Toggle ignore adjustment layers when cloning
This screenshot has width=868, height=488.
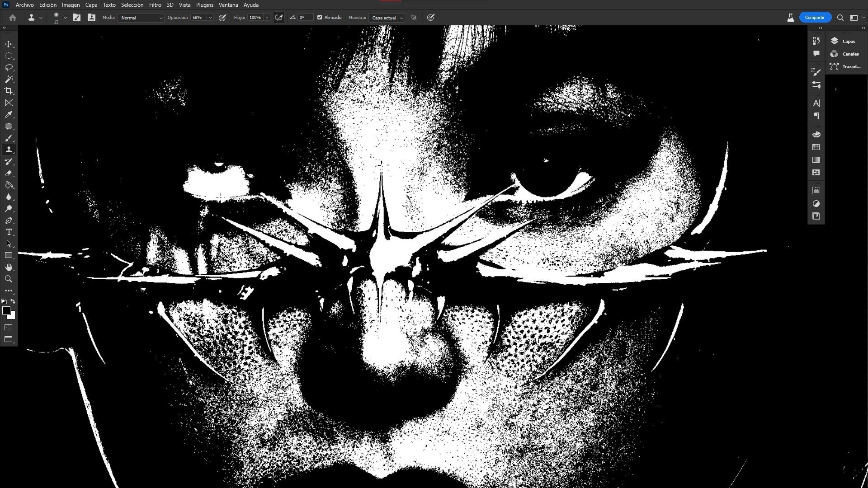pos(414,18)
